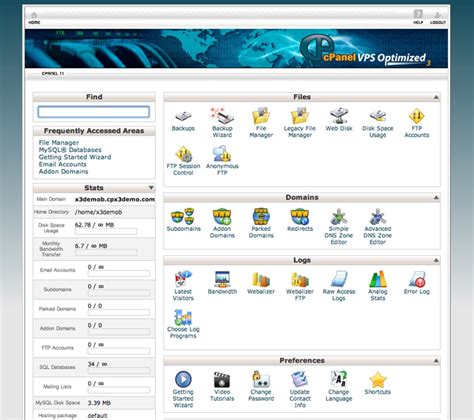Open Simple DNS Zone Editor
Image resolution: width=474 pixels, height=420 pixels.
point(339,227)
